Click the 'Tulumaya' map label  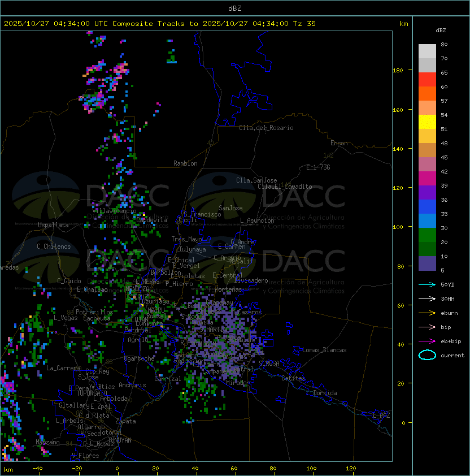[x=193, y=249]
